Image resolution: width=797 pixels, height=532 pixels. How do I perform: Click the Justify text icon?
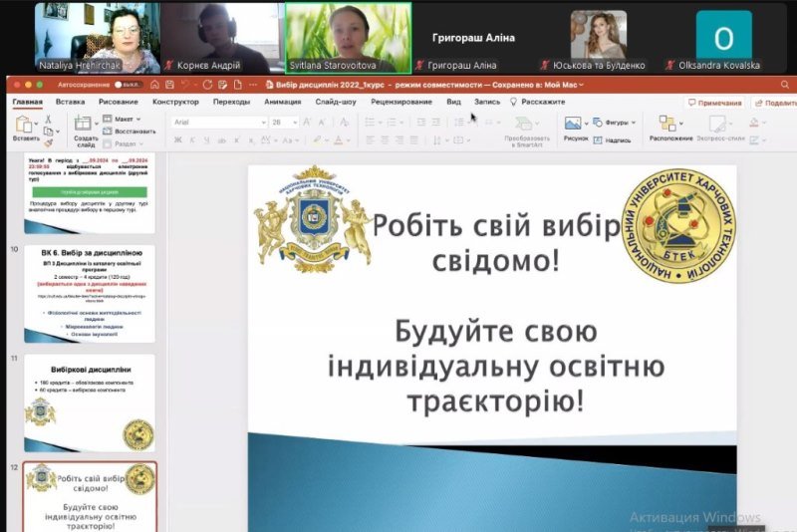[414, 140]
